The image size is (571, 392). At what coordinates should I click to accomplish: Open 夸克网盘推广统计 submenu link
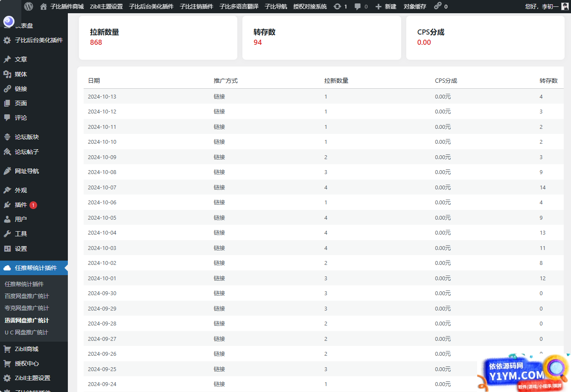click(x=27, y=308)
